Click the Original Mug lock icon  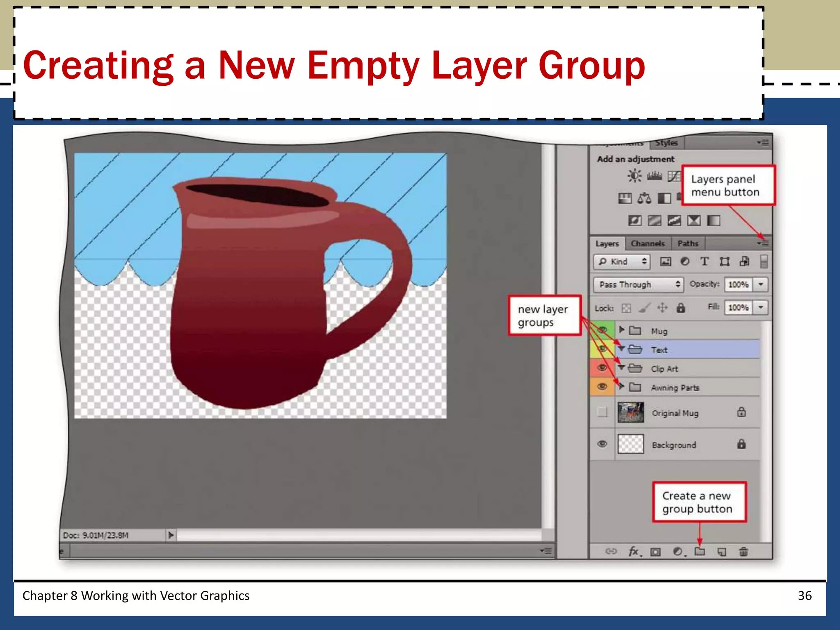click(x=742, y=412)
